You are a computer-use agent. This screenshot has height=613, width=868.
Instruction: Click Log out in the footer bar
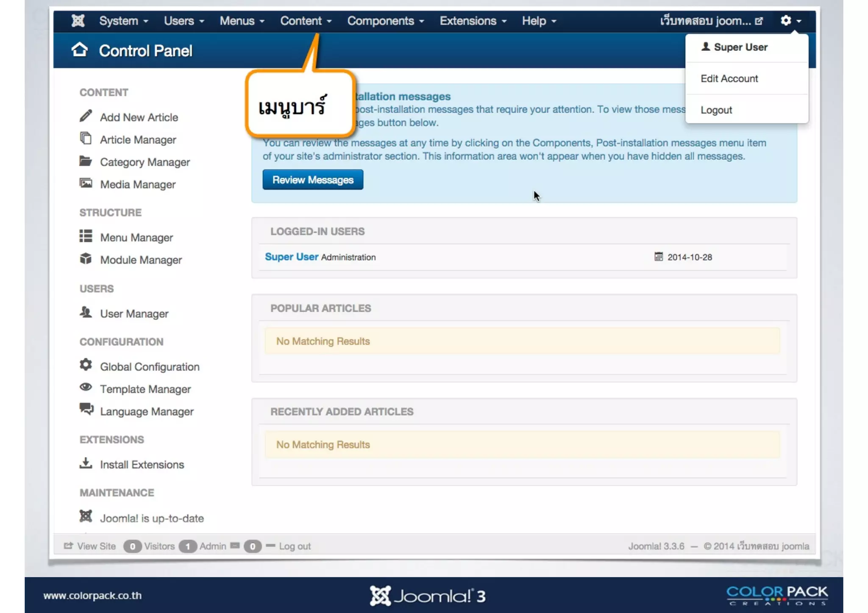(295, 546)
